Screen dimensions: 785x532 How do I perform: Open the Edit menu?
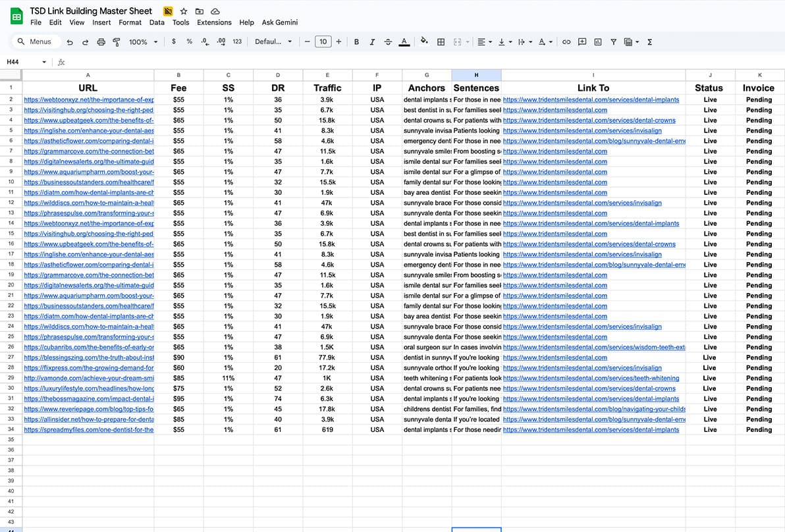(x=55, y=22)
